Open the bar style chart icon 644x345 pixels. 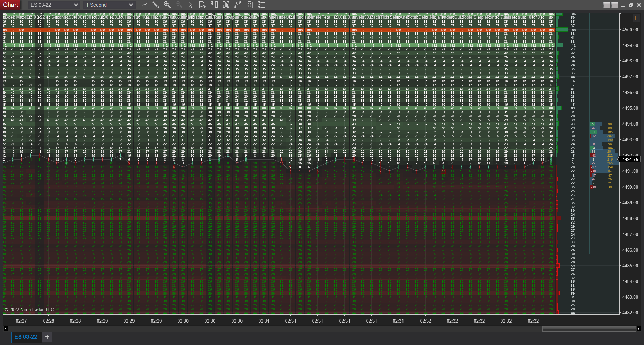click(x=144, y=5)
